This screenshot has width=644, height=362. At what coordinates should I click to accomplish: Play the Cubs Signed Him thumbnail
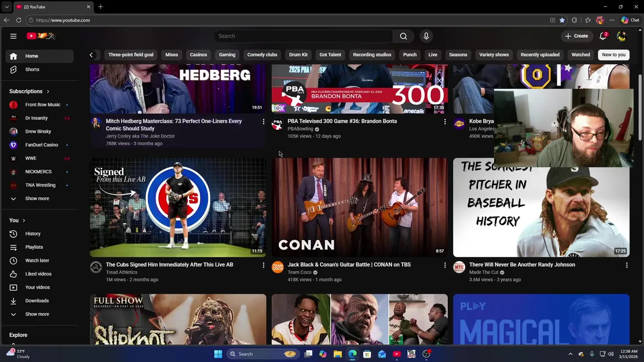click(x=178, y=208)
